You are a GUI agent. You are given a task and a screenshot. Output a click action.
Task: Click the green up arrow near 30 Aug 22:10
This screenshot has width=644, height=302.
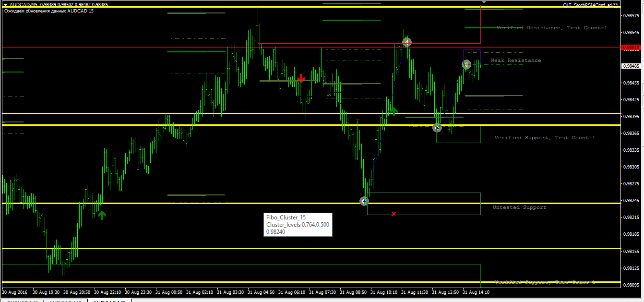(x=102, y=215)
